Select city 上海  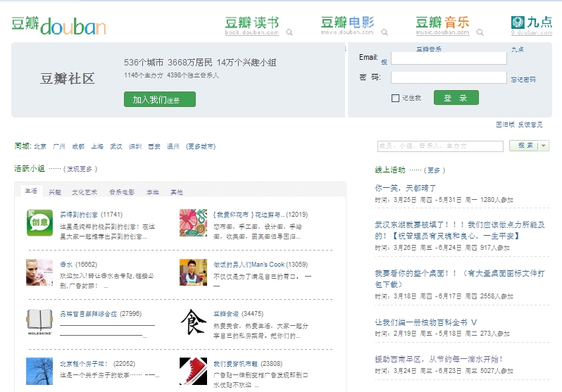97,146
